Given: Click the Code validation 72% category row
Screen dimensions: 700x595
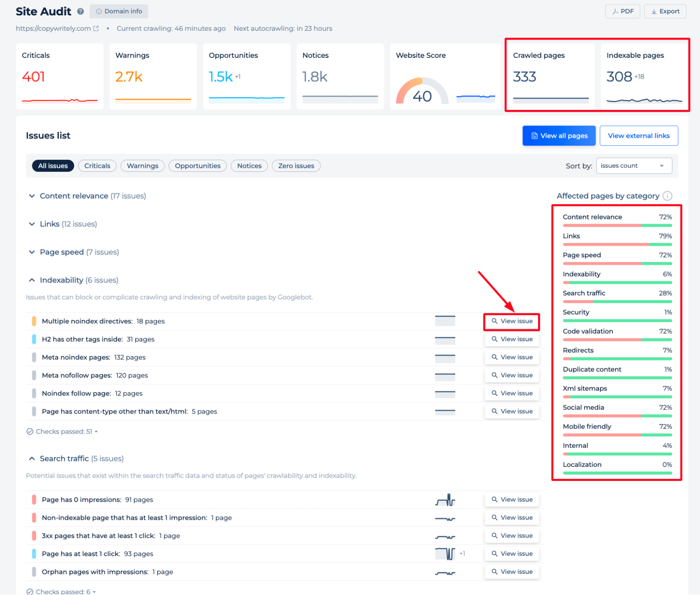Looking at the screenshot, I should [x=617, y=335].
